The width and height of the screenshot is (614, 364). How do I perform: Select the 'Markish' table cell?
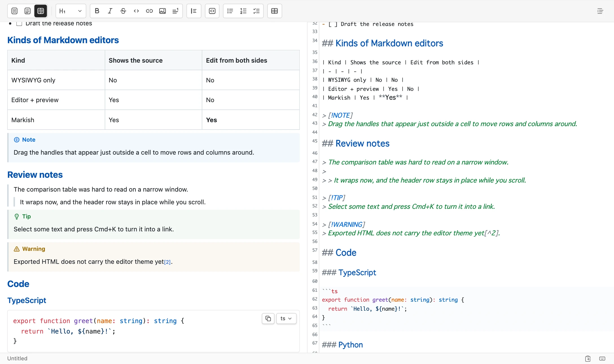(56, 120)
